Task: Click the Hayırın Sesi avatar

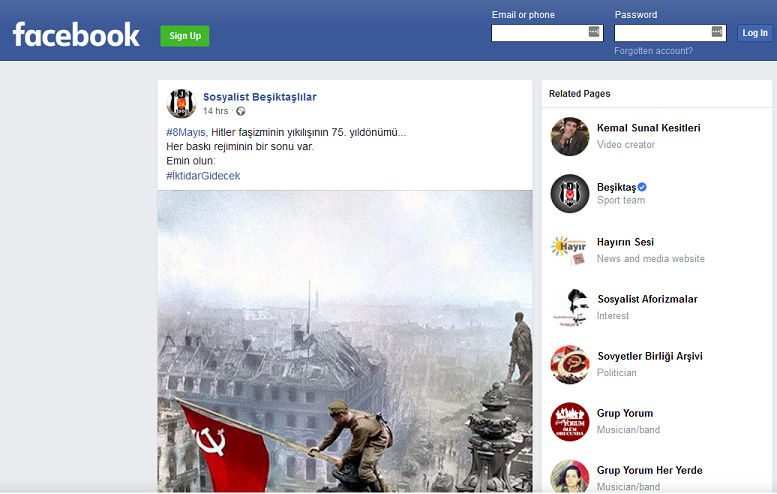Action: [x=570, y=250]
